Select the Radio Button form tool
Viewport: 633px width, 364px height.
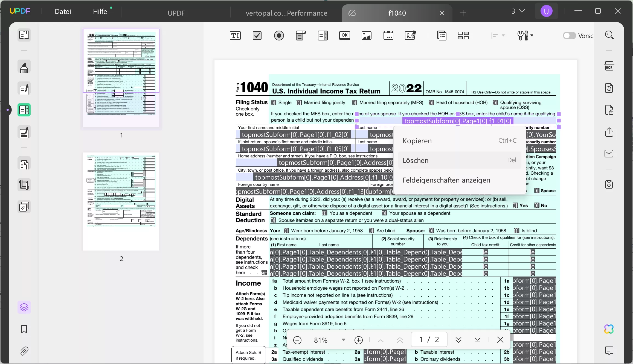point(279,36)
